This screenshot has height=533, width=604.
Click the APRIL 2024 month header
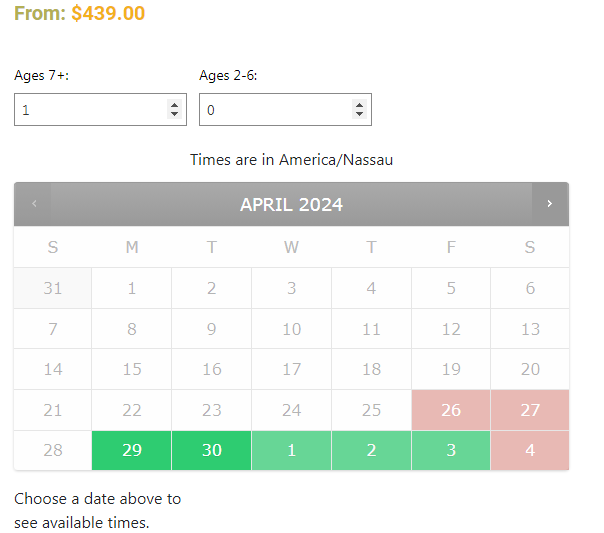pyautogui.click(x=292, y=204)
